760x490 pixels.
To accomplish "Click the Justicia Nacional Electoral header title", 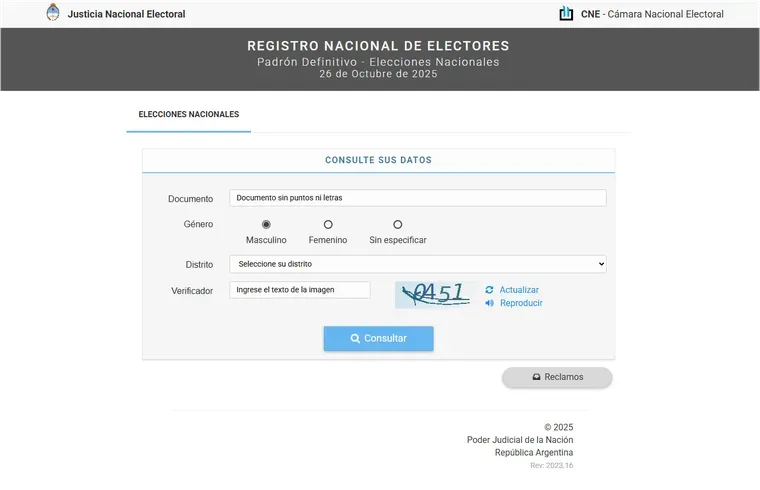I will tap(126, 14).
